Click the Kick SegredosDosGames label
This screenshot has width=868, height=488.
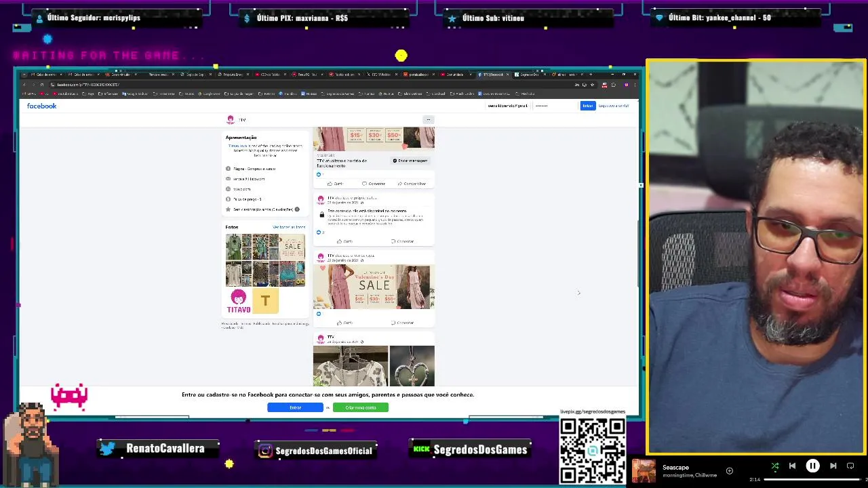(470, 449)
